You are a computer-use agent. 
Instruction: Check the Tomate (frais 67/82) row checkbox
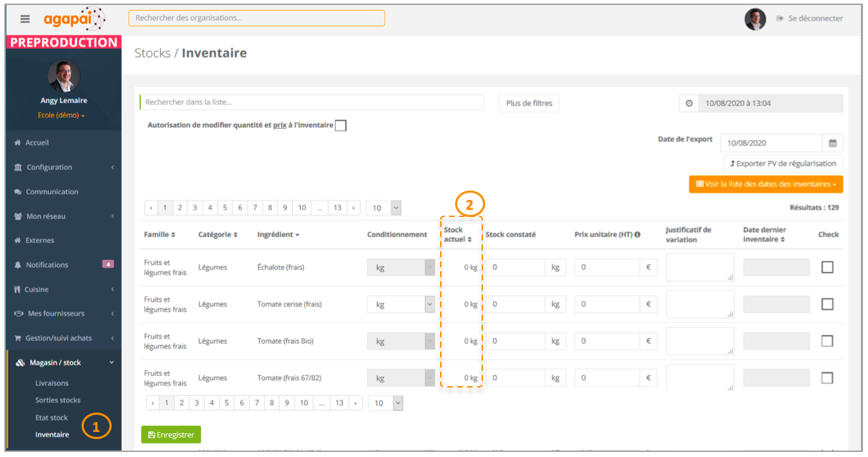[x=827, y=377]
